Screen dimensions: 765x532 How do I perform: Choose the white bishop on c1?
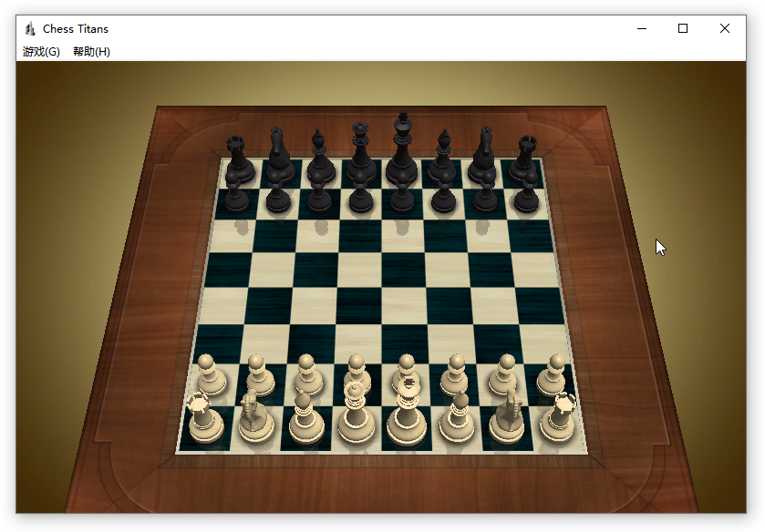click(x=306, y=417)
